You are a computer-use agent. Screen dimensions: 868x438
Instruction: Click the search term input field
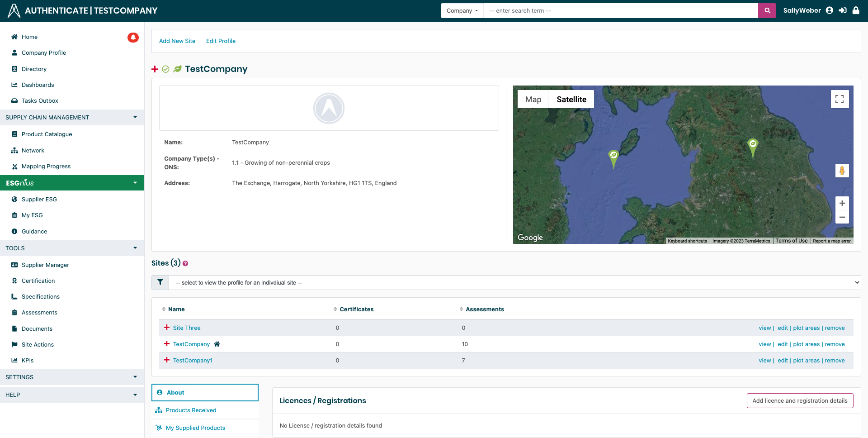point(620,11)
